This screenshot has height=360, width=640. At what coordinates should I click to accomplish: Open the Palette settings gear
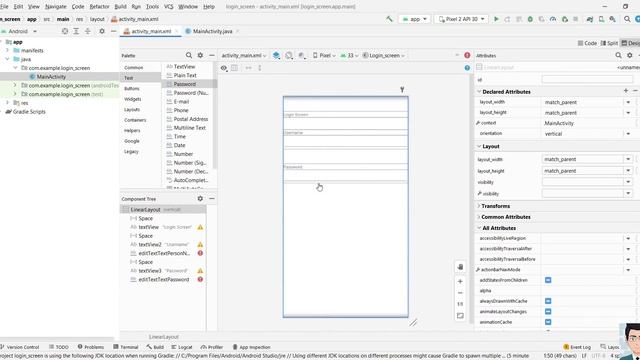200,55
